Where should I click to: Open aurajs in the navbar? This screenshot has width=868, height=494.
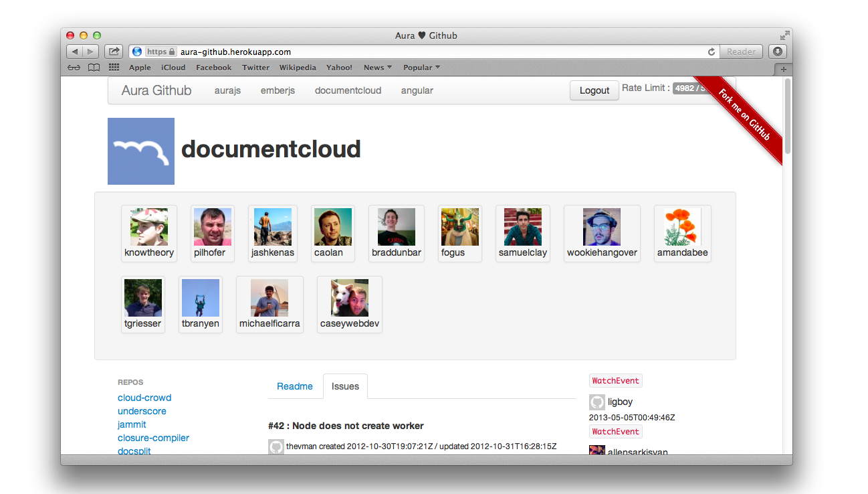pyautogui.click(x=227, y=90)
